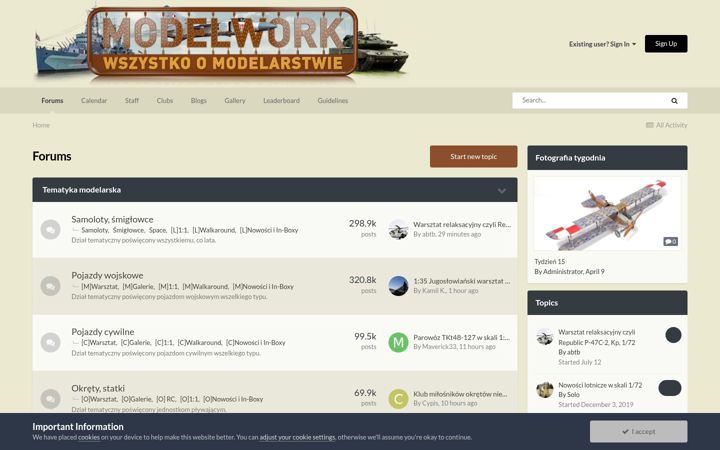Click '11 hours ago' timestamp by Maverick33
Image resolution: width=720 pixels, height=450 pixels.
click(477, 347)
